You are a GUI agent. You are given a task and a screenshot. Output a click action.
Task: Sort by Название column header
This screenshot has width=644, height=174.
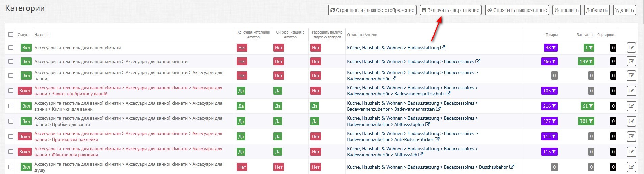(42, 35)
